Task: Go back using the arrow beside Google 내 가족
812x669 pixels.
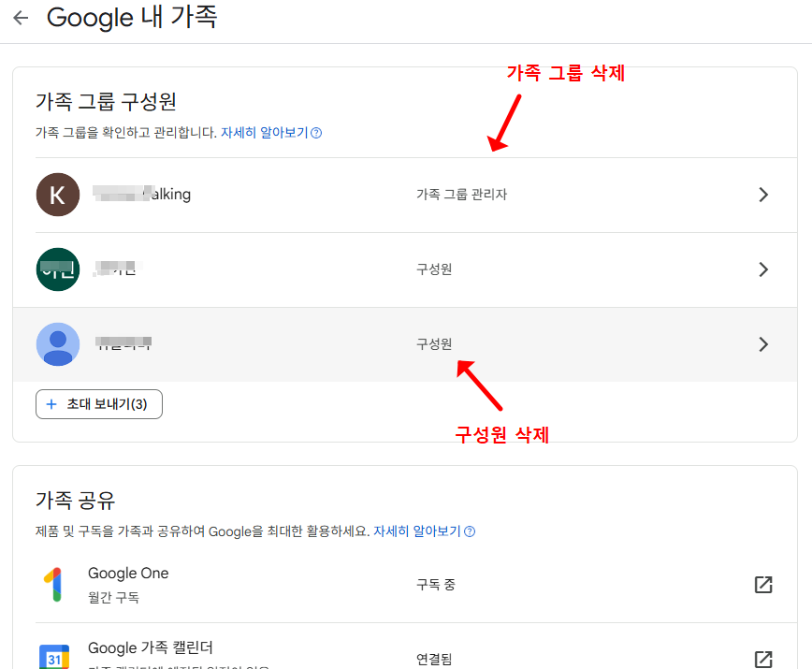Action: click(x=21, y=18)
